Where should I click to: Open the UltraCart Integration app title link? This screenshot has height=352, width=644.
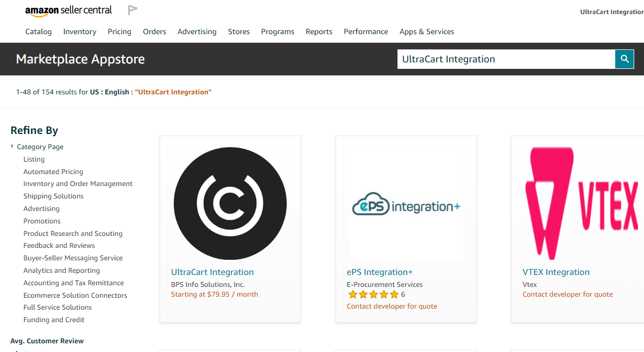(x=212, y=272)
